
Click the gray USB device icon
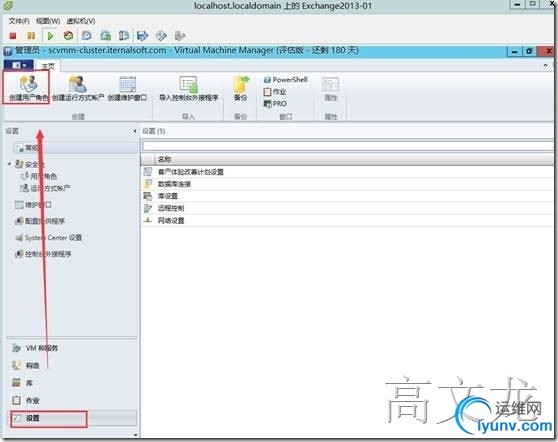tap(180, 36)
